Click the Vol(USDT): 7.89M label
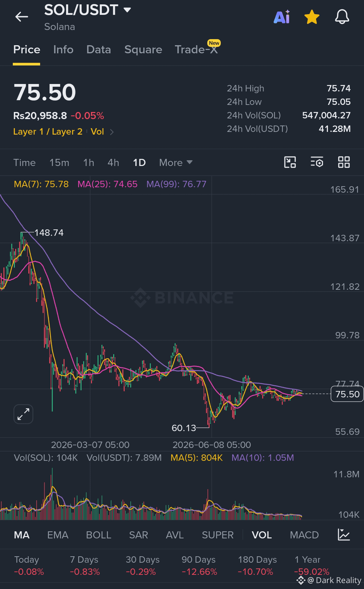 [x=124, y=458]
